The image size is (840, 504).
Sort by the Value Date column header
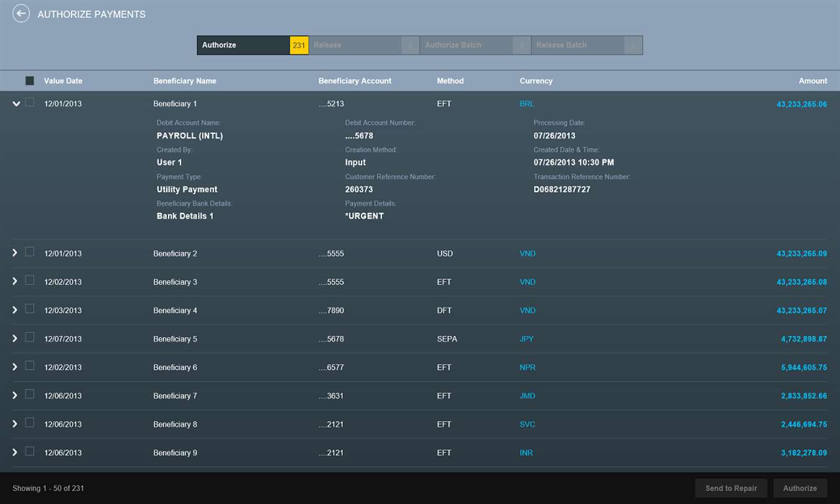click(63, 81)
